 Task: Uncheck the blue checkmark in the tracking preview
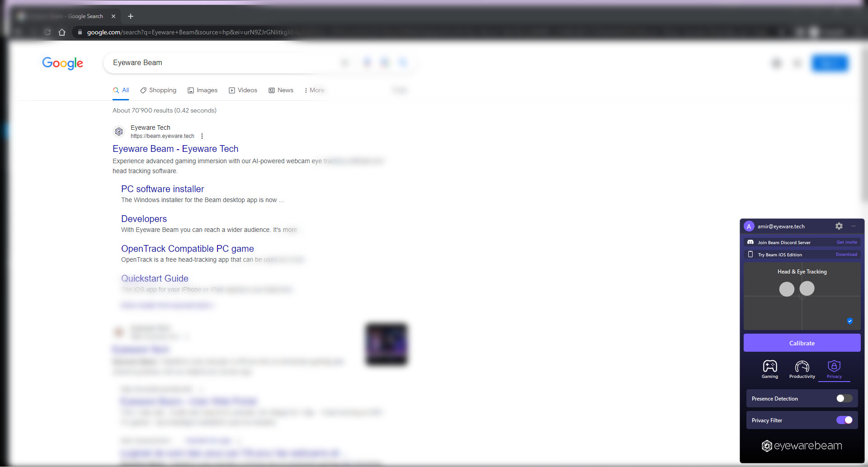click(x=850, y=321)
